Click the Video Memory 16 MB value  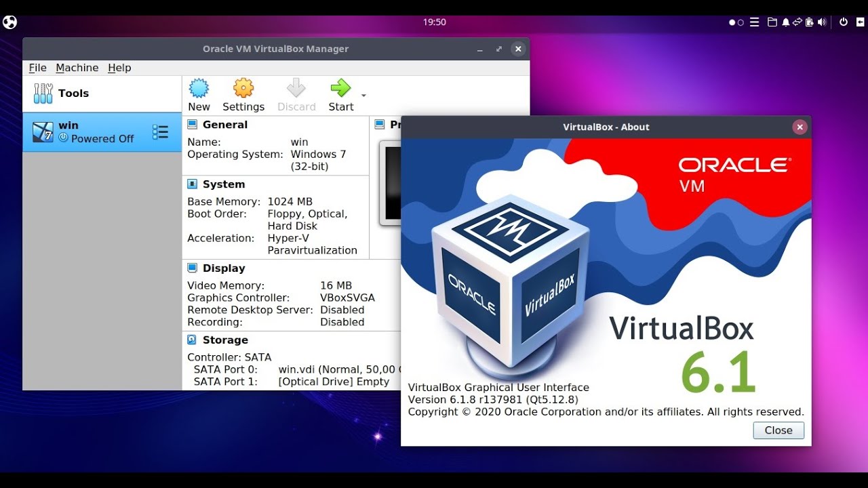click(x=336, y=286)
